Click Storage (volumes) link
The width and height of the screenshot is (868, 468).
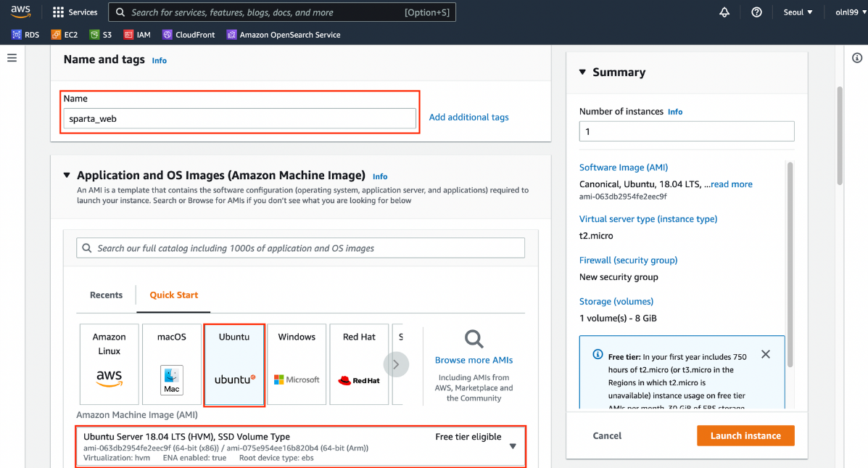[616, 301]
